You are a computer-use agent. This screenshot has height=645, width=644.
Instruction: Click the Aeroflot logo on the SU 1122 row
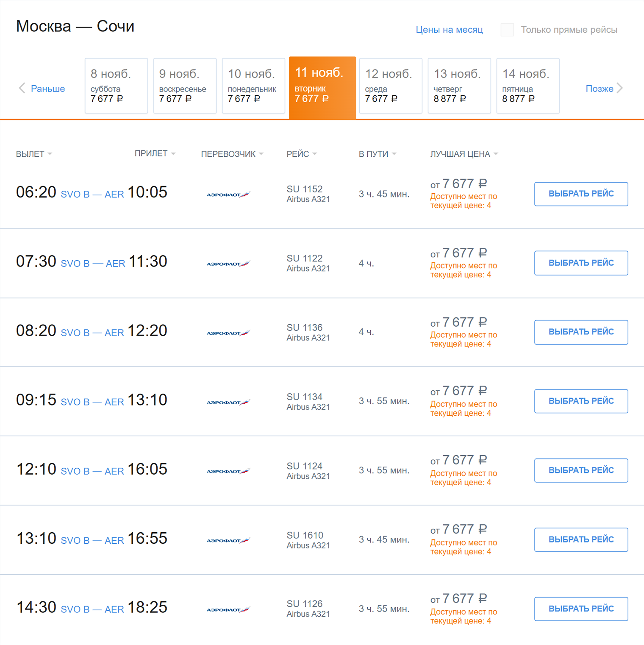(228, 263)
